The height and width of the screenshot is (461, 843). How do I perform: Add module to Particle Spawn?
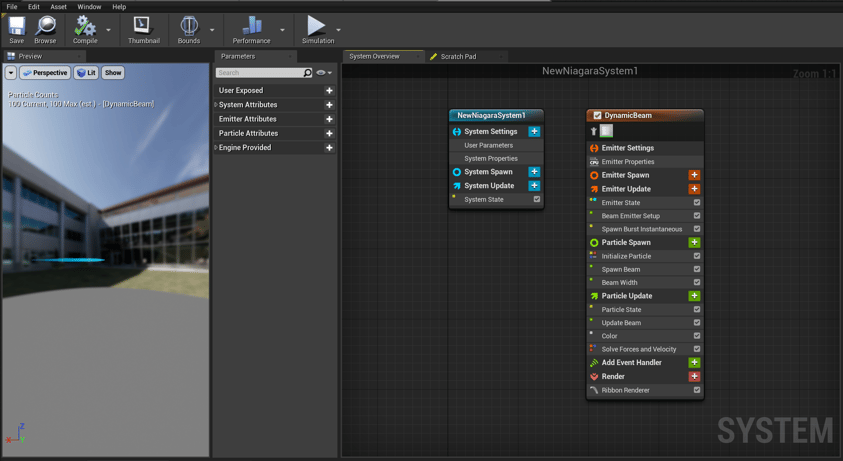point(694,242)
